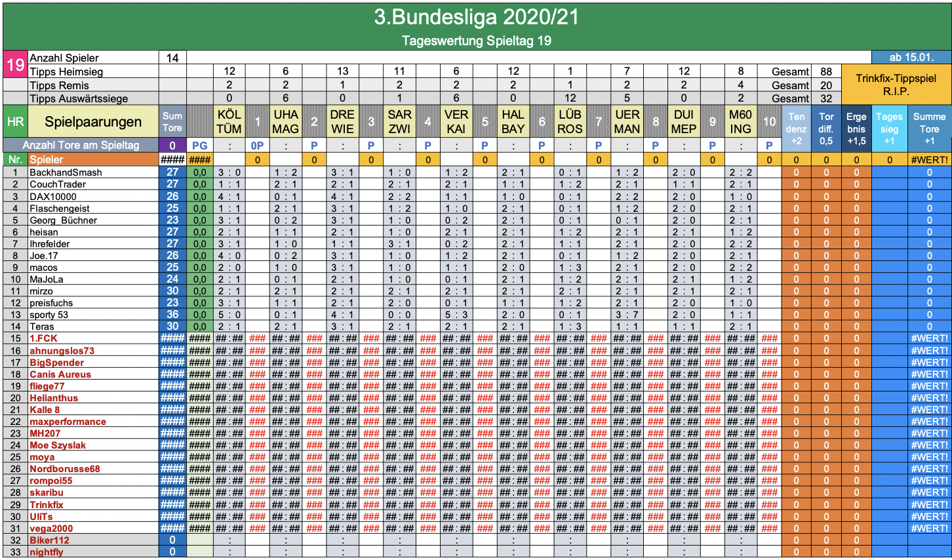Click MaJoLa's Sum Tore value 24
The height and width of the screenshot is (560, 952).
(172, 279)
